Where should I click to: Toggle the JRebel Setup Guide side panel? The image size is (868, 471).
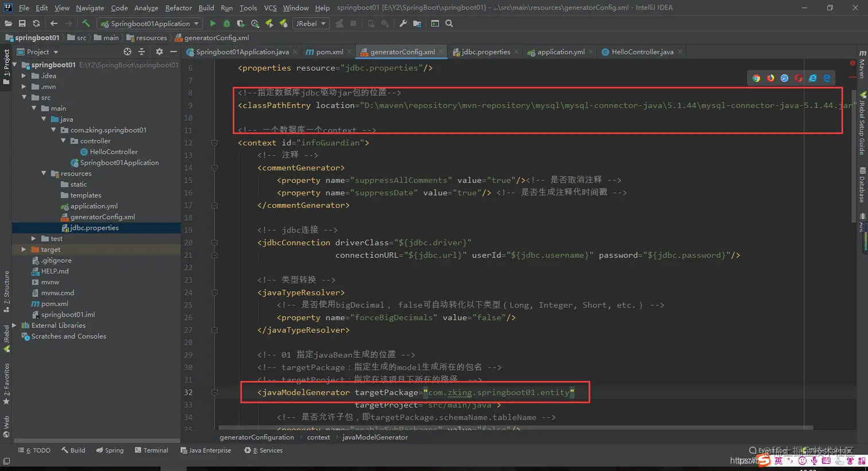click(x=862, y=123)
